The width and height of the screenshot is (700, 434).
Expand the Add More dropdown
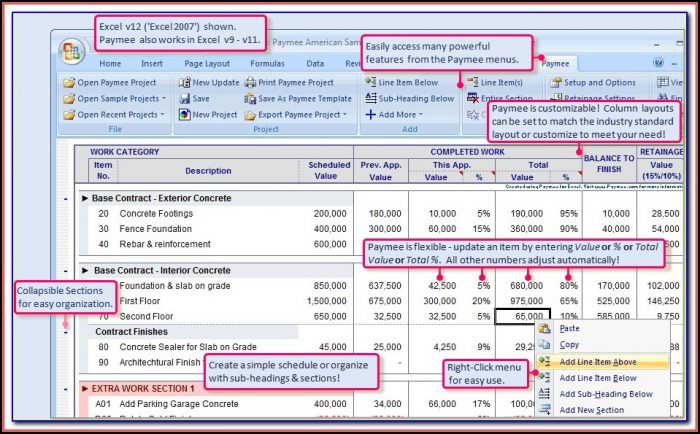point(420,114)
